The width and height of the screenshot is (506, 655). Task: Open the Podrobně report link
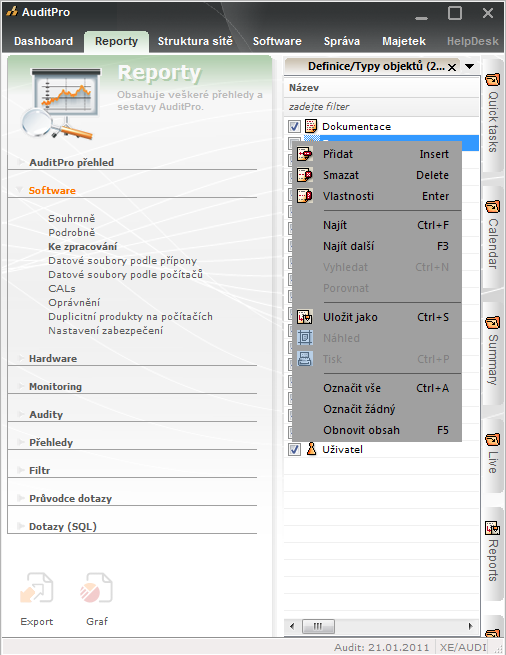pos(71,233)
